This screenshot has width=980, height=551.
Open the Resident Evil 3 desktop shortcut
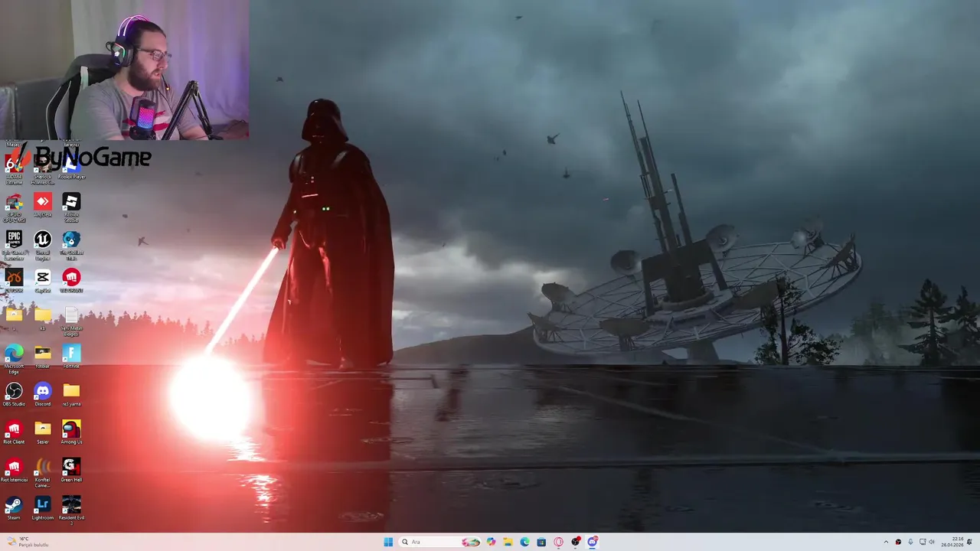(x=71, y=510)
